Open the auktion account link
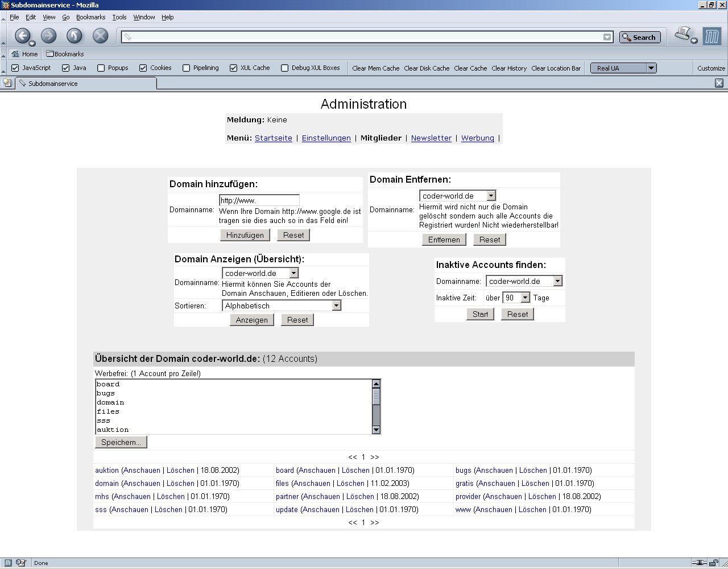The height and width of the screenshot is (569, 728). coord(107,470)
